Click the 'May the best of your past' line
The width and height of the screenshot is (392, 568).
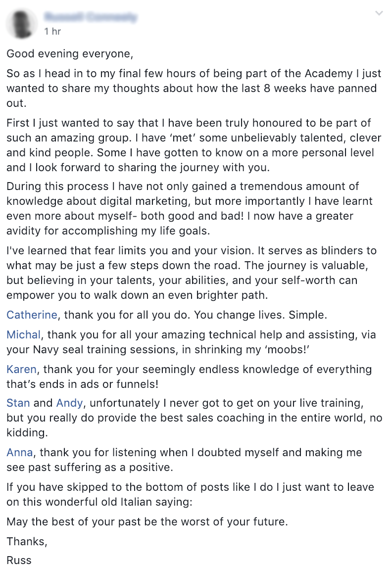pos(147,521)
